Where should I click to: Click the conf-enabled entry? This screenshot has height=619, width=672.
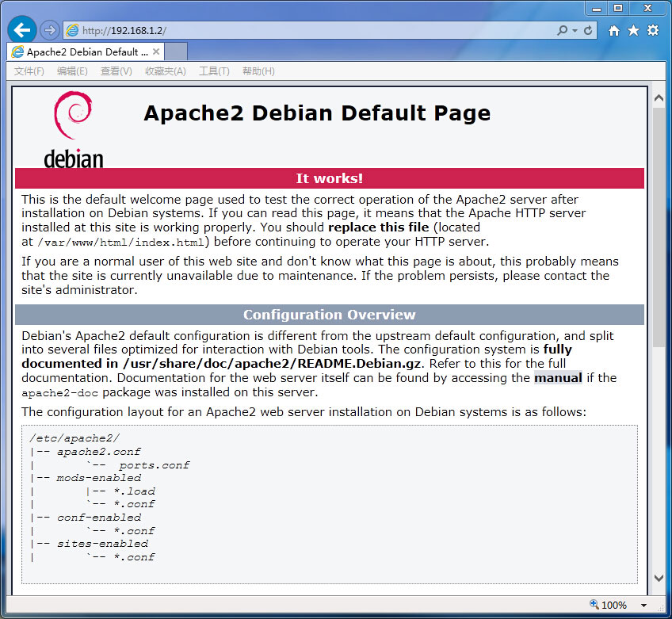[x=98, y=518]
